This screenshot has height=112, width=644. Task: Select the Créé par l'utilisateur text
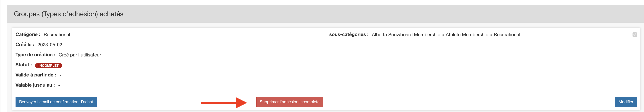(x=80, y=55)
